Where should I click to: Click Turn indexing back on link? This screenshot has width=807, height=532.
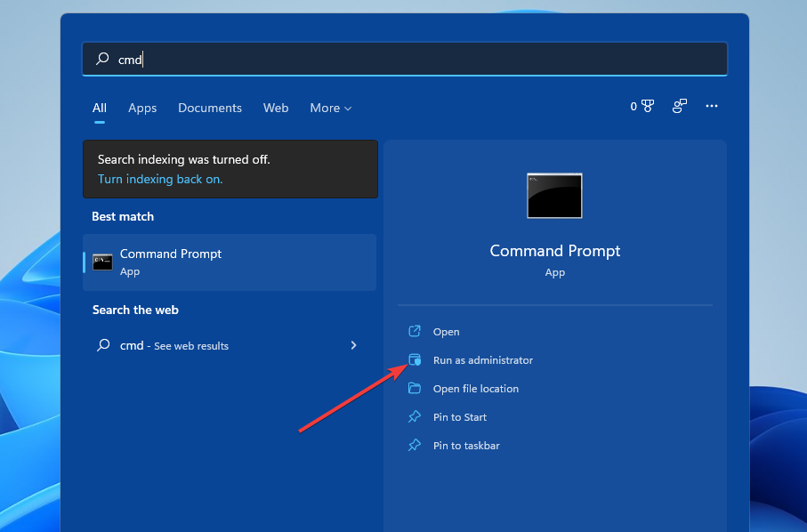[160, 179]
